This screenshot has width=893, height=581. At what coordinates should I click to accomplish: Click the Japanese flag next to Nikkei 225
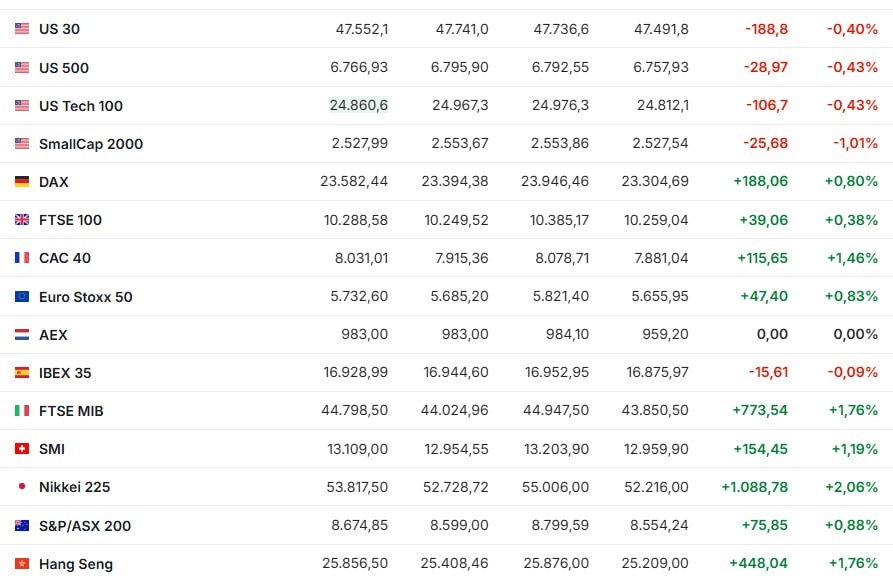tap(22, 486)
